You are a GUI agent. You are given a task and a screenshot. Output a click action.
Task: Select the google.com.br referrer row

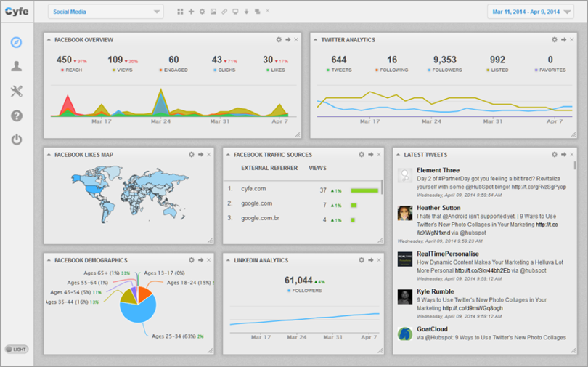[x=303, y=219]
